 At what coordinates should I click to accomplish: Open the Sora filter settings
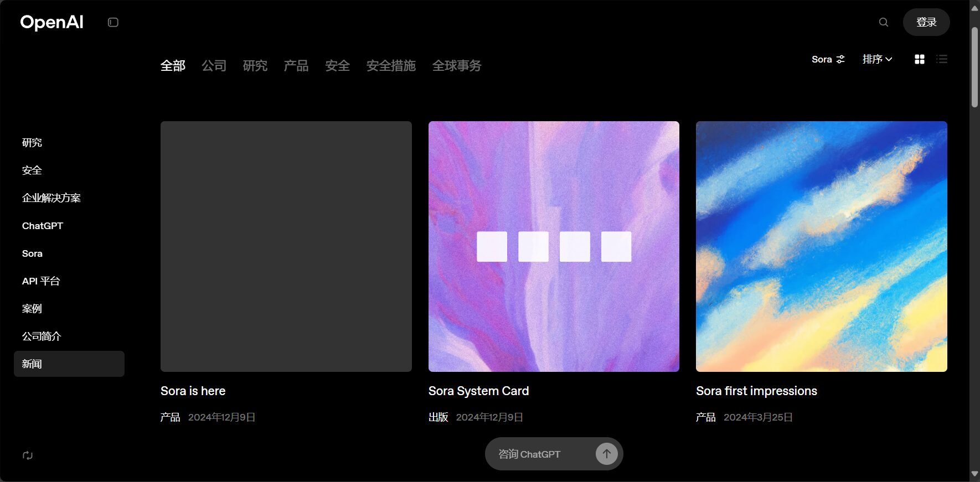click(828, 59)
